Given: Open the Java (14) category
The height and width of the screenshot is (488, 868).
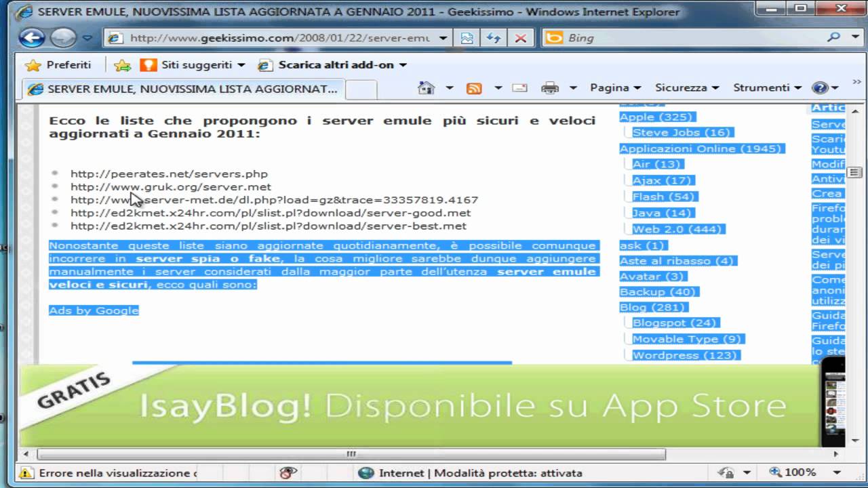Looking at the screenshot, I should pyautogui.click(x=663, y=213).
